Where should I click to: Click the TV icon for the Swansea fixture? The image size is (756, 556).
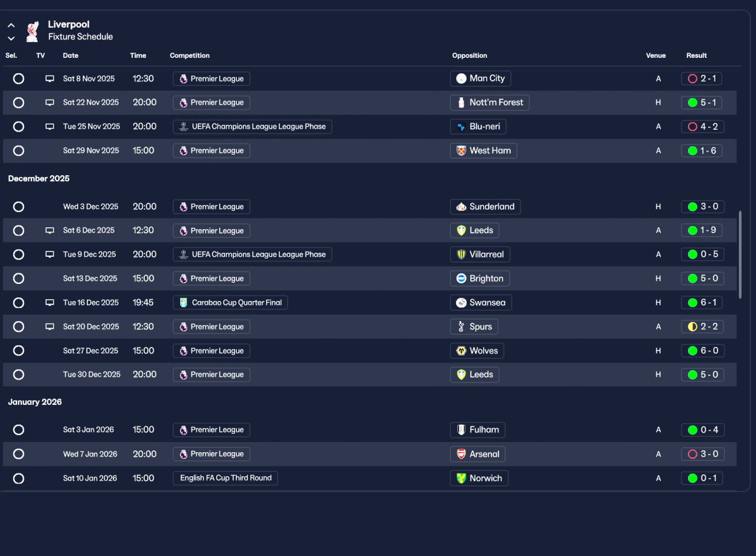[x=50, y=303]
